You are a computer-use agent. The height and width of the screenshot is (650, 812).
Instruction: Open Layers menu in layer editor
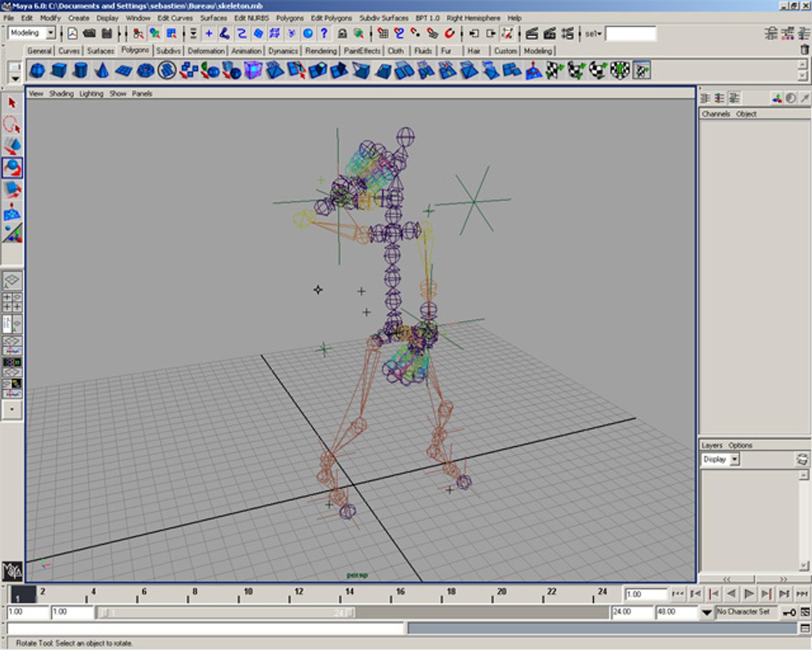point(712,445)
